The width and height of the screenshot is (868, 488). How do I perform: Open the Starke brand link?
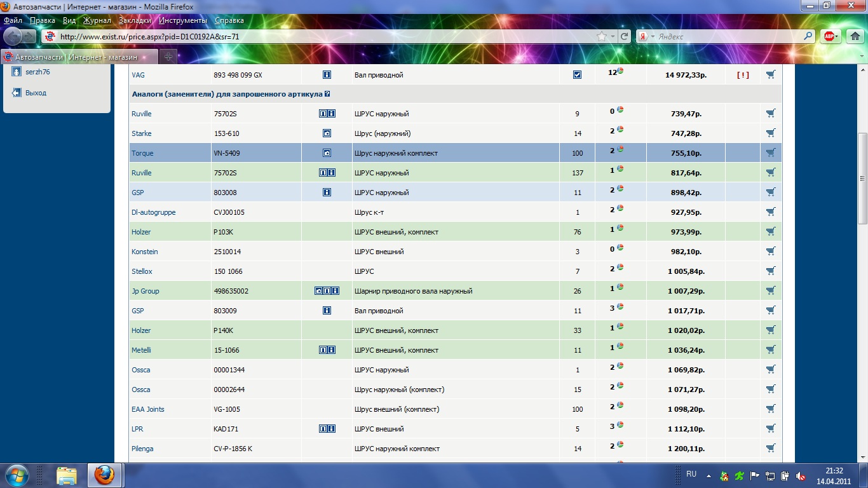click(x=141, y=133)
